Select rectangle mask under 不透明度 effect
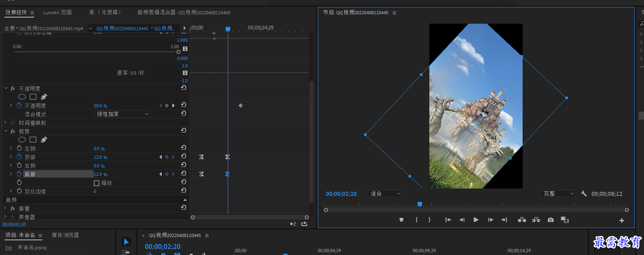Image resolution: width=644 pixels, height=255 pixels. 33,97
